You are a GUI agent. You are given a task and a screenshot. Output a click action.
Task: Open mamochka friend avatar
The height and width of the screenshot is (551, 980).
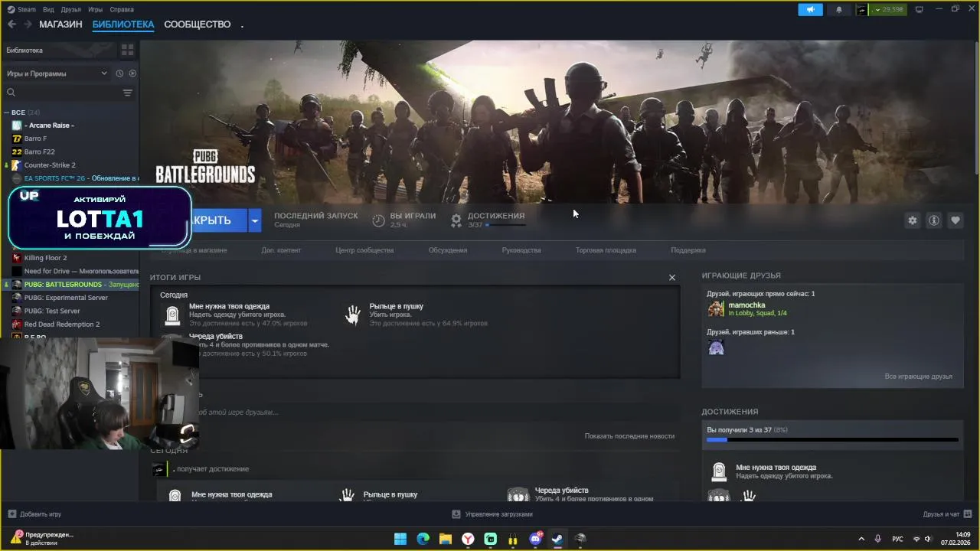pyautogui.click(x=716, y=308)
